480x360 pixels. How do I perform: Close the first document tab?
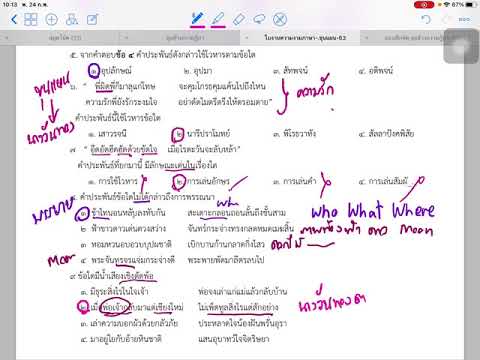coord(6,38)
